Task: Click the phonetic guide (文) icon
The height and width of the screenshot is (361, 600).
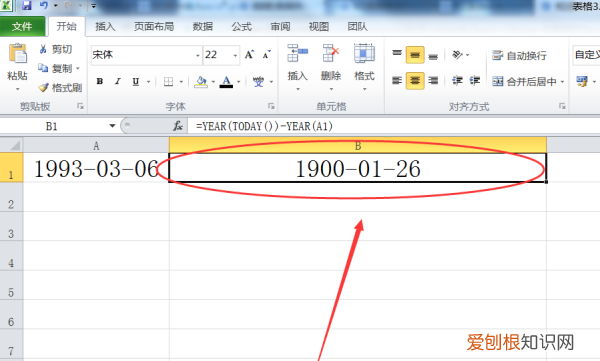Action: coord(258,82)
